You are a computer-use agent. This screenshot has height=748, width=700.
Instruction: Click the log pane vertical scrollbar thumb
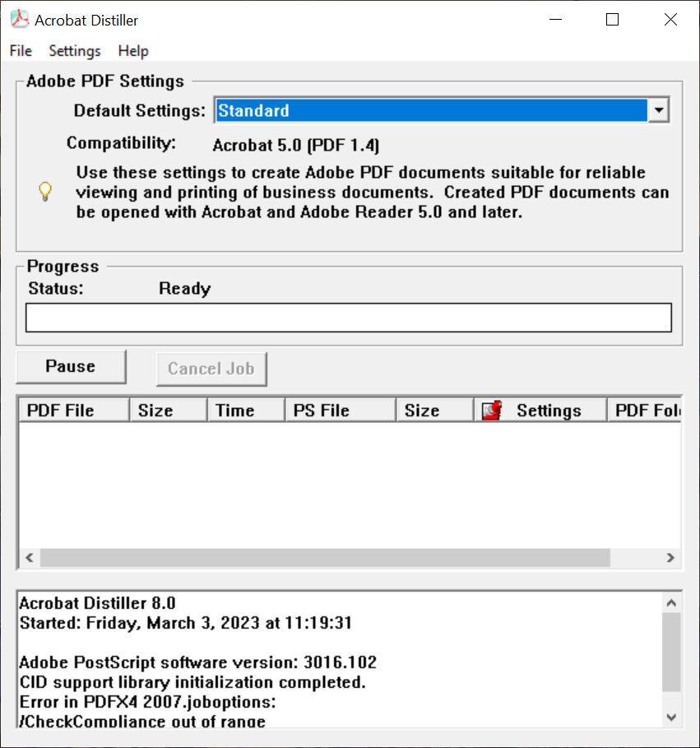click(x=671, y=652)
